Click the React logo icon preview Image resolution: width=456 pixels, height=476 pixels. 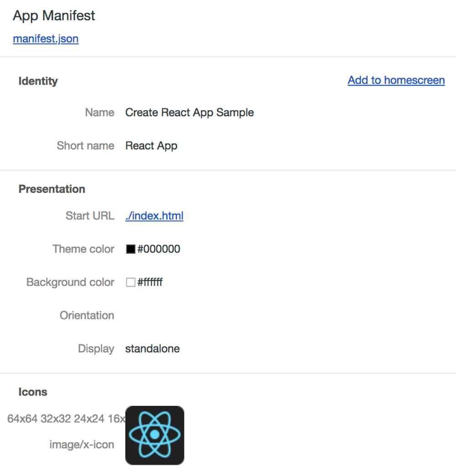(155, 435)
